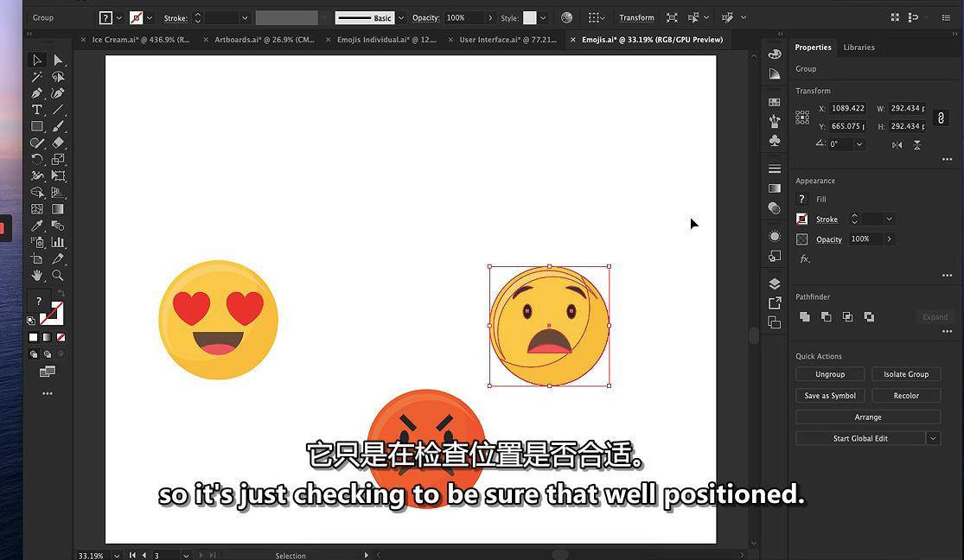Select the Pen tool

(x=37, y=93)
